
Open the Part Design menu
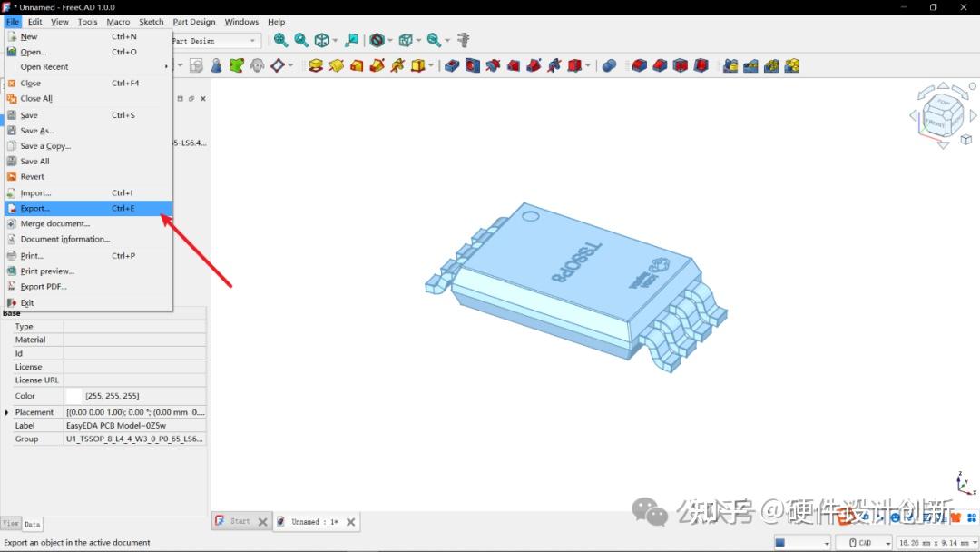click(x=194, y=21)
